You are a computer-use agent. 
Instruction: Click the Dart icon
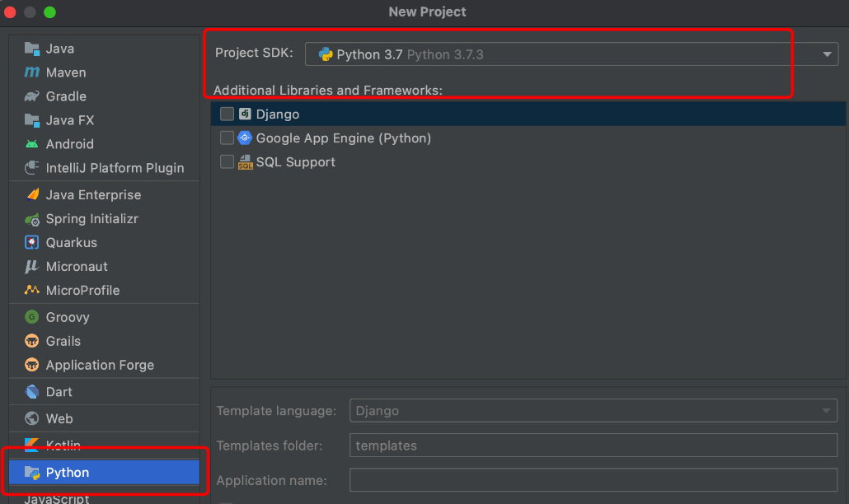coord(32,391)
